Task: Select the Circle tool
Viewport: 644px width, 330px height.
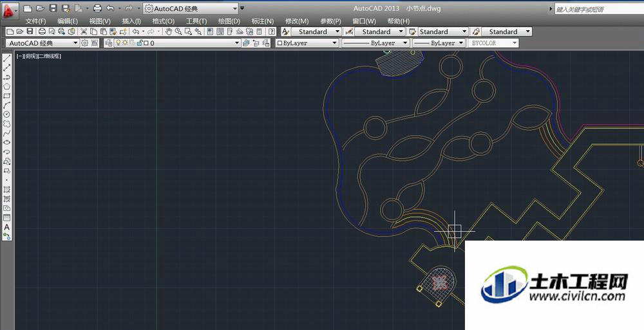Action: (7, 114)
